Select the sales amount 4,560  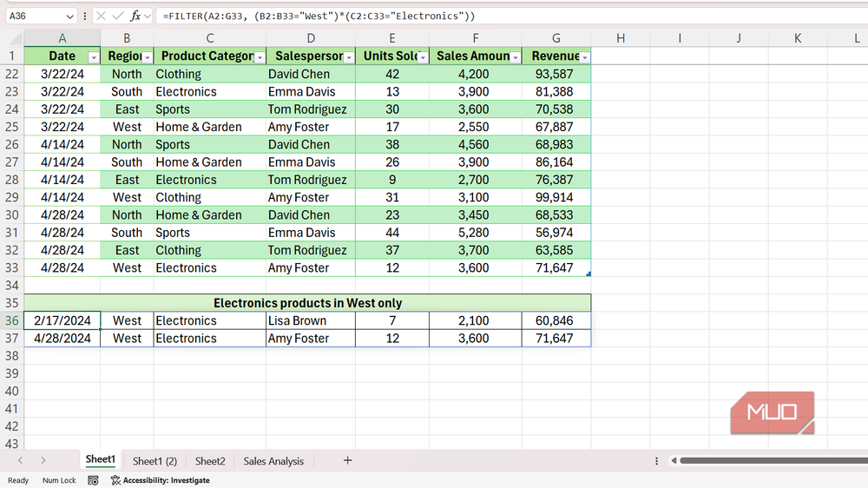coord(476,144)
